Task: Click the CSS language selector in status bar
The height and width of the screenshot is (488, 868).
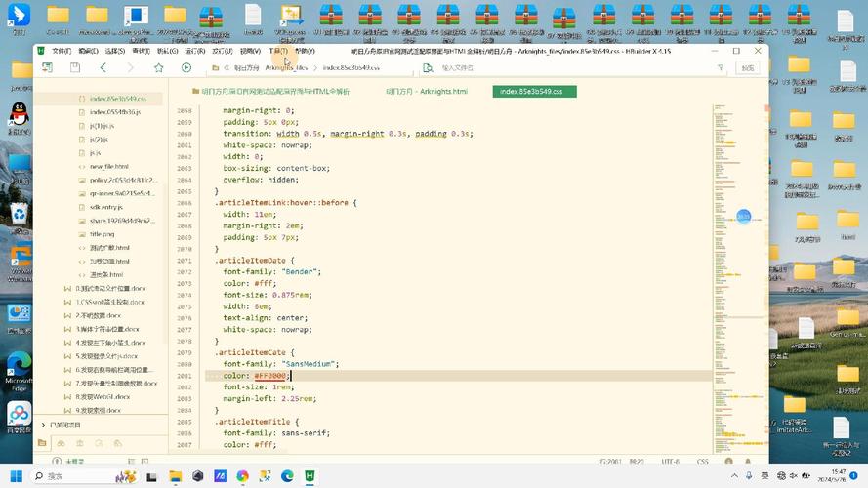Action: (702, 461)
